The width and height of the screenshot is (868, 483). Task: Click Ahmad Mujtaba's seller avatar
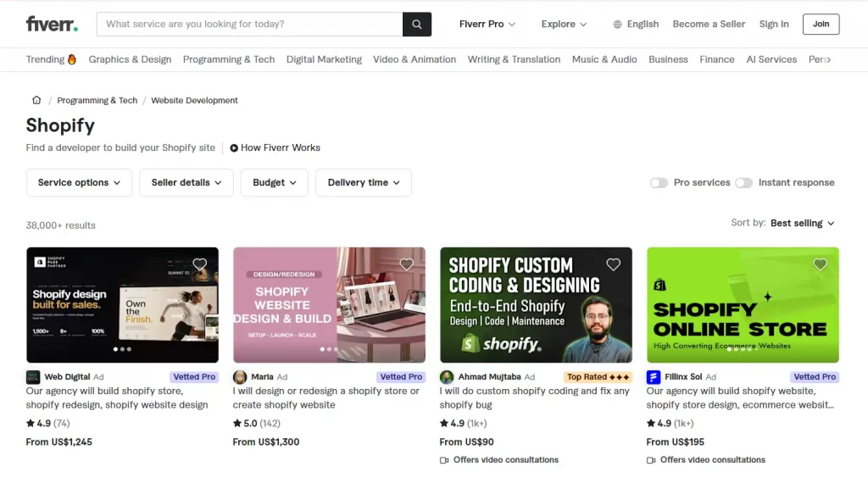(x=447, y=377)
